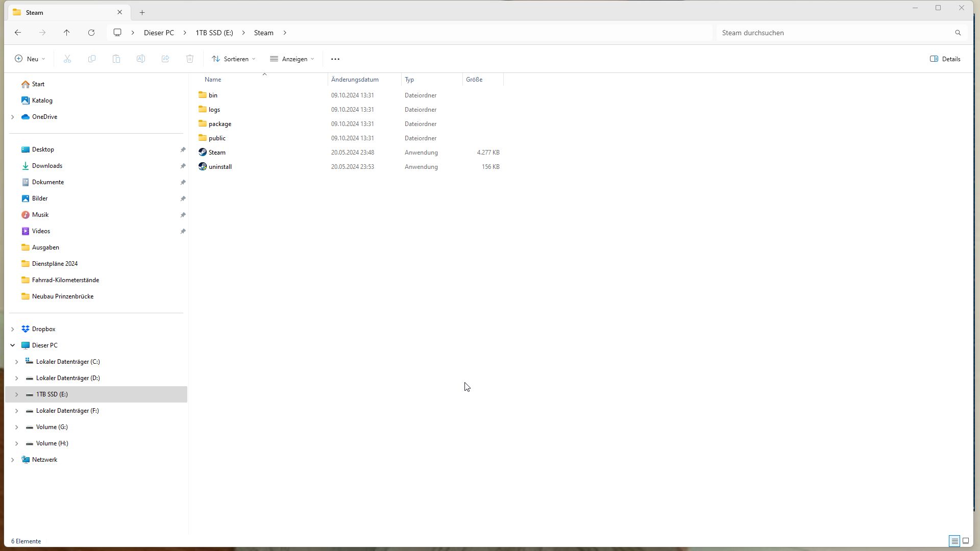
Task: Open the Anzeigen dropdown
Action: [292, 59]
